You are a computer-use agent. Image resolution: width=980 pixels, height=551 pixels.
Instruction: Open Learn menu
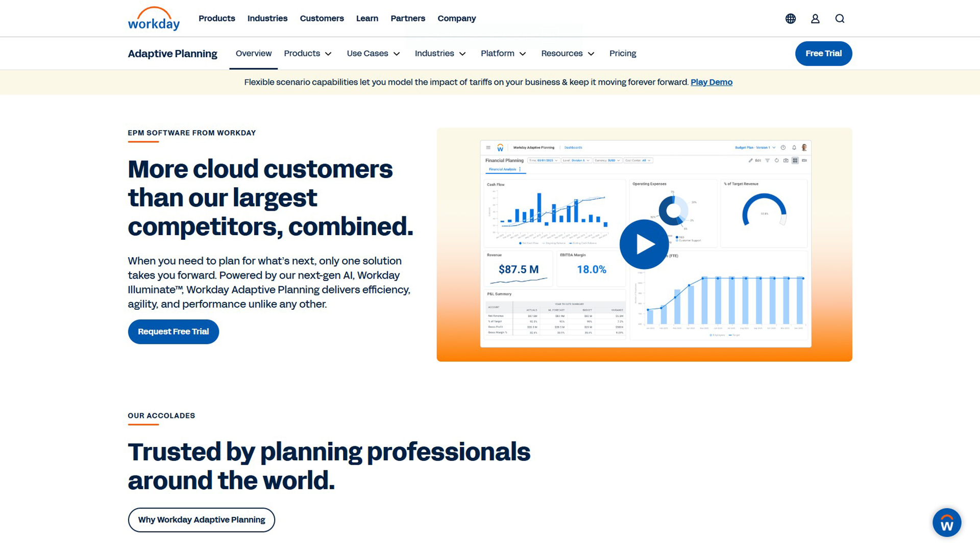367,18
